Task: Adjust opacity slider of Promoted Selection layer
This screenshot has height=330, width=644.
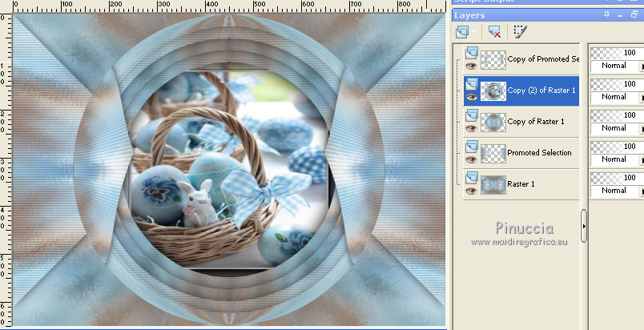Action: 617,147
